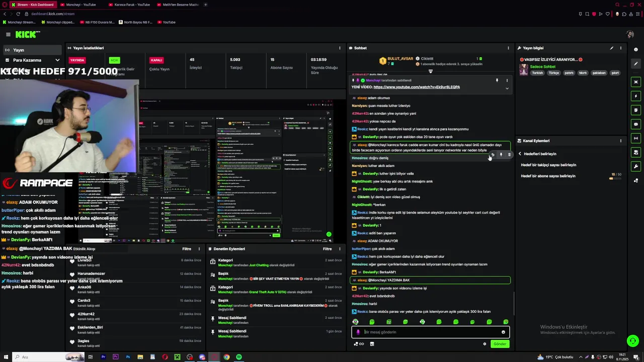Viewport: 644px width, 362px height.
Task: Toggle the wrench panel icon in toolbar
Action: [x=636, y=166]
